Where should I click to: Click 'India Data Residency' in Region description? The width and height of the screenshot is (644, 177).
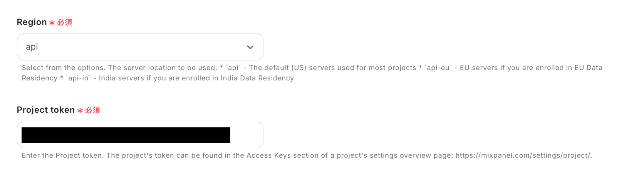(257, 78)
